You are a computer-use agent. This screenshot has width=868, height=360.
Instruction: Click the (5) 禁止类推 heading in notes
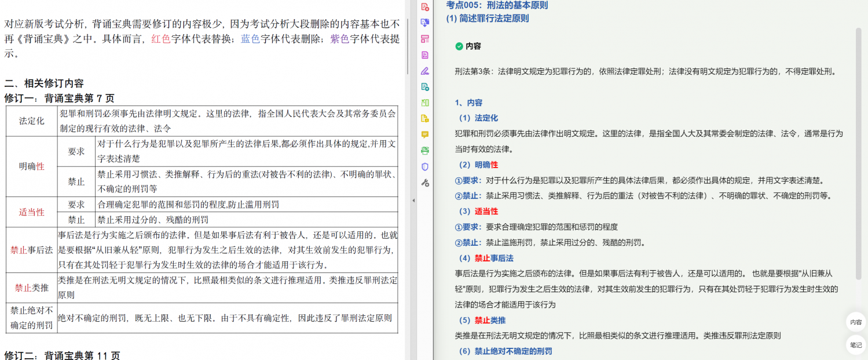coord(482,320)
